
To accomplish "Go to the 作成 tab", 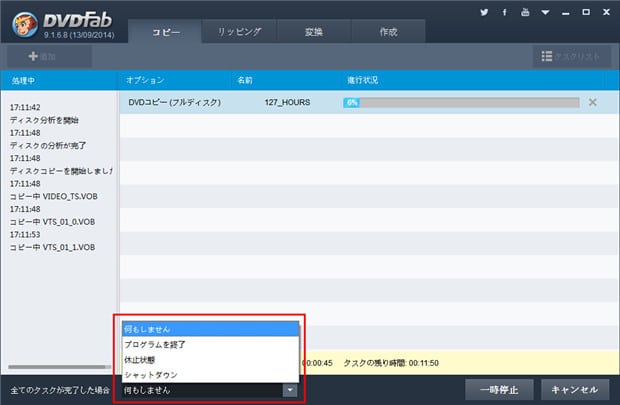I will click(388, 32).
